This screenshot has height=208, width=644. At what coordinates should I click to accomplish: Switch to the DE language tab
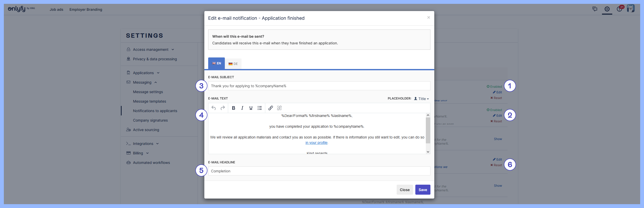233,64
